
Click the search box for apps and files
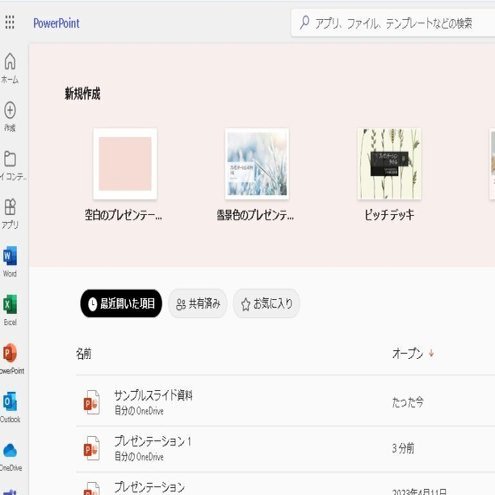[x=393, y=23]
